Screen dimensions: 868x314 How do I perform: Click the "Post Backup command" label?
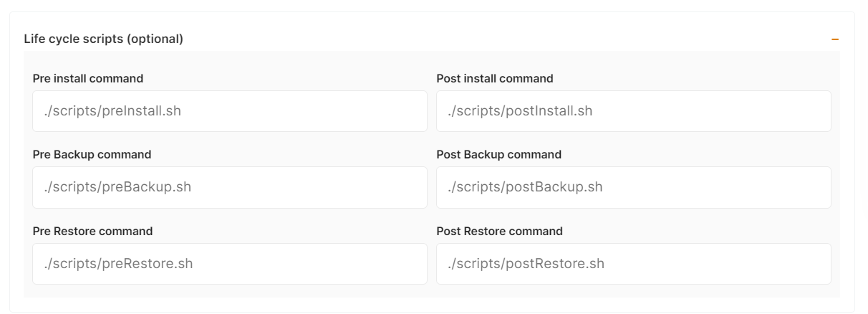point(498,154)
